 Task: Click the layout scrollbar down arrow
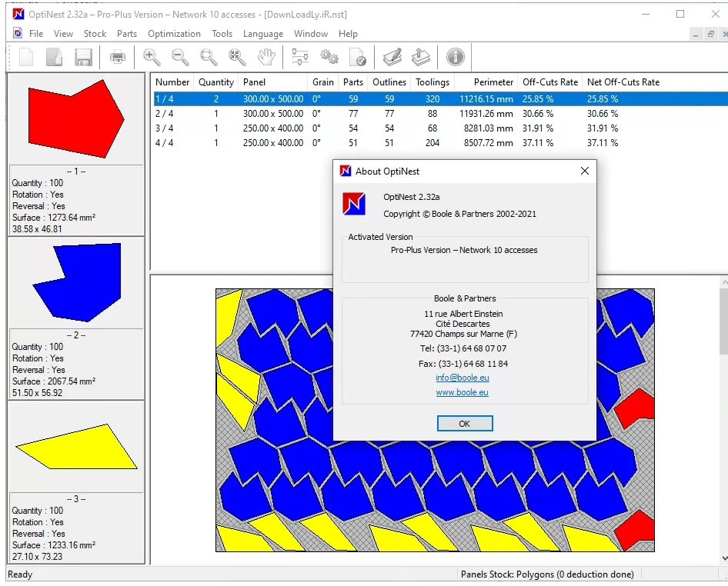(724, 558)
